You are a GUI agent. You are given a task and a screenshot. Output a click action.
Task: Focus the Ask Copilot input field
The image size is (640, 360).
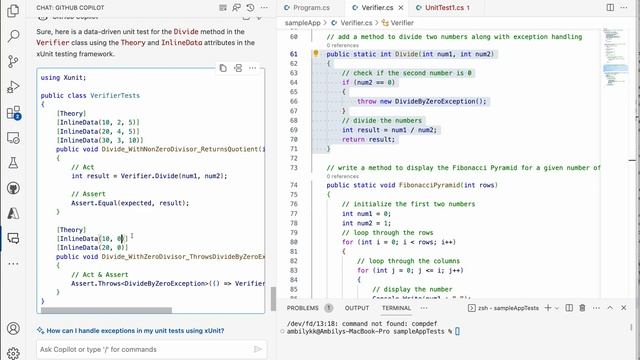click(x=145, y=349)
